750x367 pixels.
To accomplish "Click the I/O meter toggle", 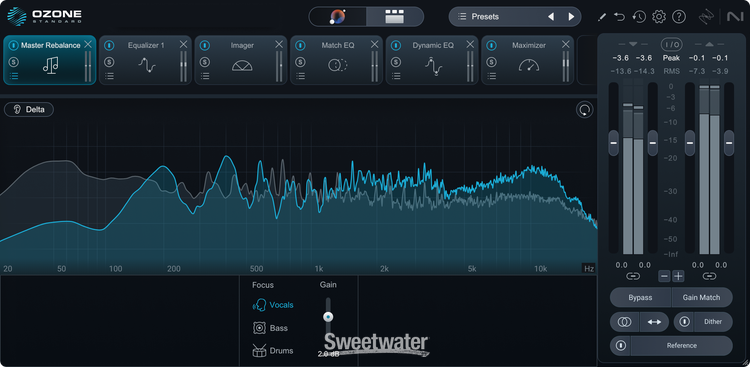I will coord(672,45).
